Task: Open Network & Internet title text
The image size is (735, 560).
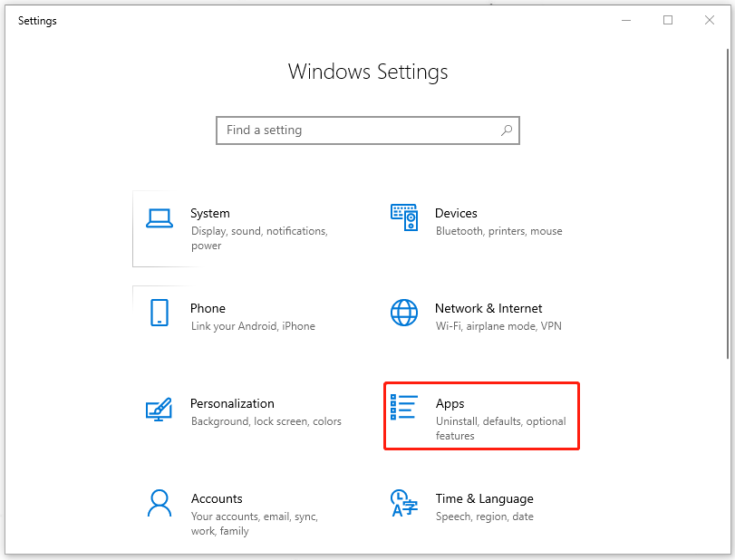Action: (488, 308)
